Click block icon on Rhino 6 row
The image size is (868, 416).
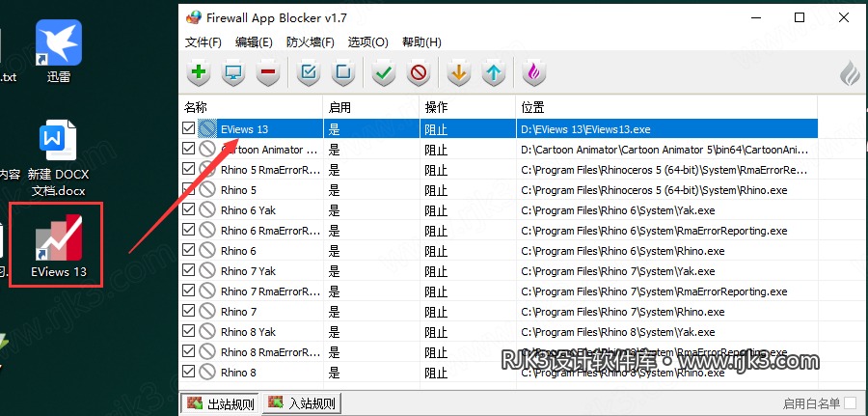coord(207,251)
